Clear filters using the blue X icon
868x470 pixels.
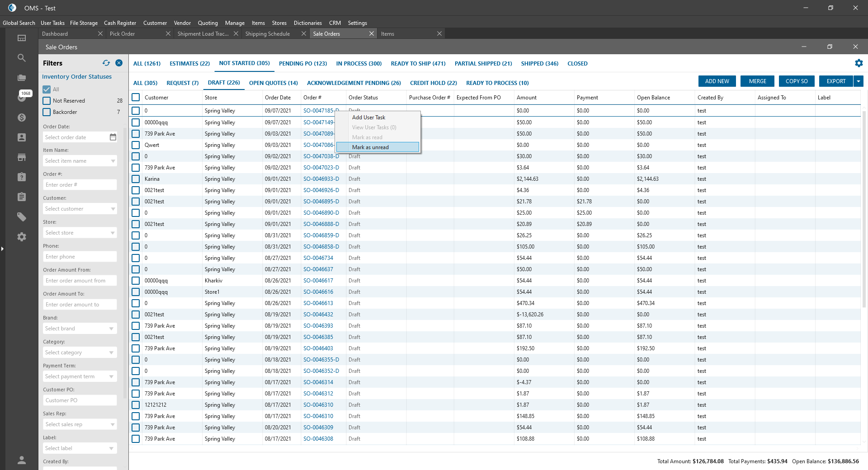[119, 63]
